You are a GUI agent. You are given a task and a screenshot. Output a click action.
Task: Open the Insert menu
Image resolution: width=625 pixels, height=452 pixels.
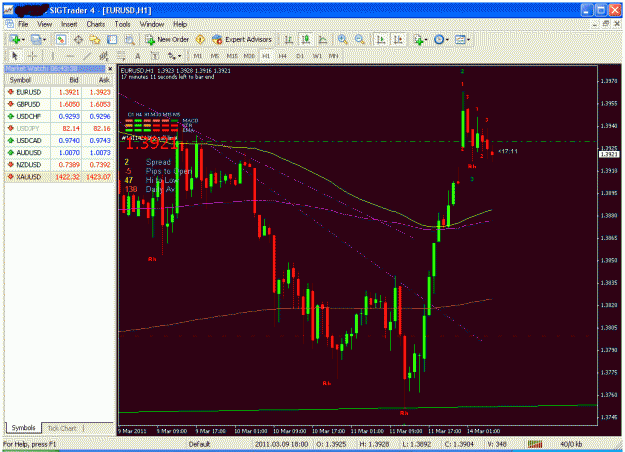(x=69, y=24)
